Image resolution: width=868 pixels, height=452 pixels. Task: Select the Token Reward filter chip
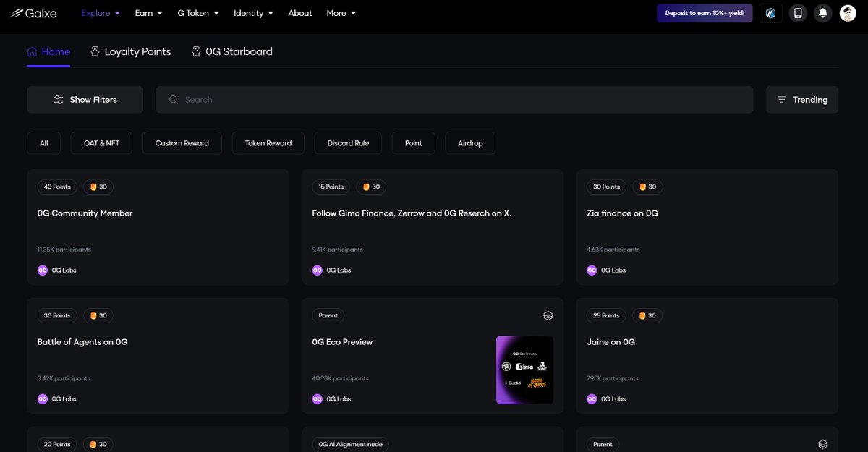tap(268, 143)
